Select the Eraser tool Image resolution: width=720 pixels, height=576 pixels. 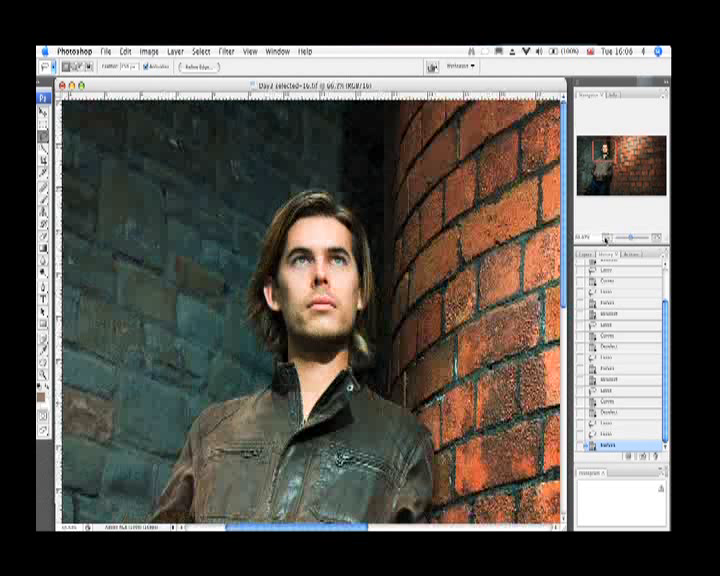[x=43, y=236]
